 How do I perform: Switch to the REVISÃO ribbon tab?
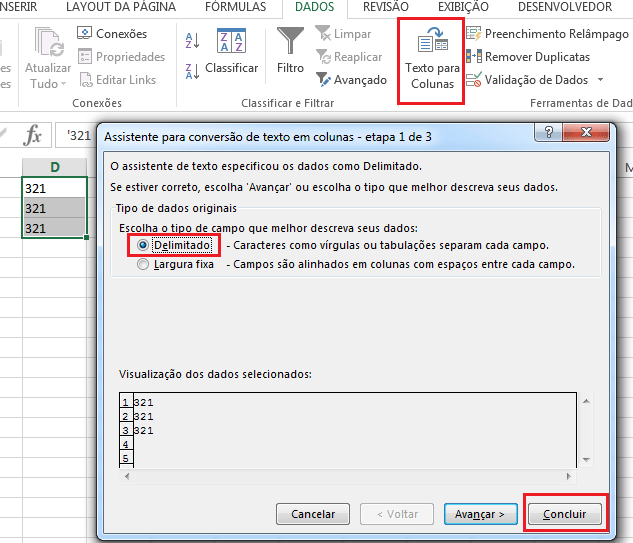pyautogui.click(x=385, y=7)
